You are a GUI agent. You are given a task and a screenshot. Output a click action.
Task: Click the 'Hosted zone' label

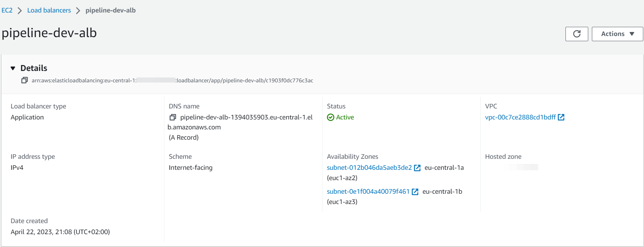point(503,157)
